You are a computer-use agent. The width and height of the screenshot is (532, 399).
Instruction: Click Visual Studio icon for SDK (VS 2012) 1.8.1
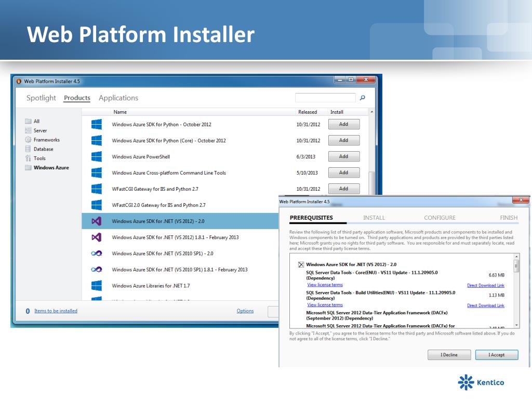coord(97,237)
